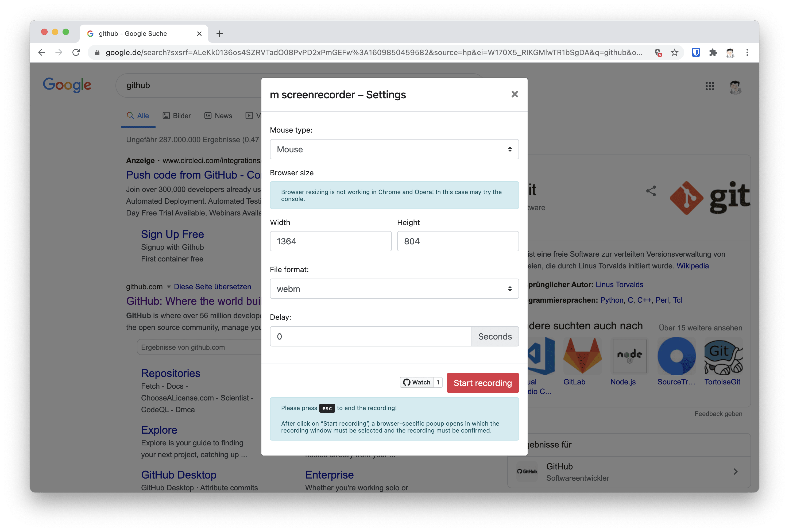
Task: Click Sign Up Free link for GitHub
Action: 172,233
